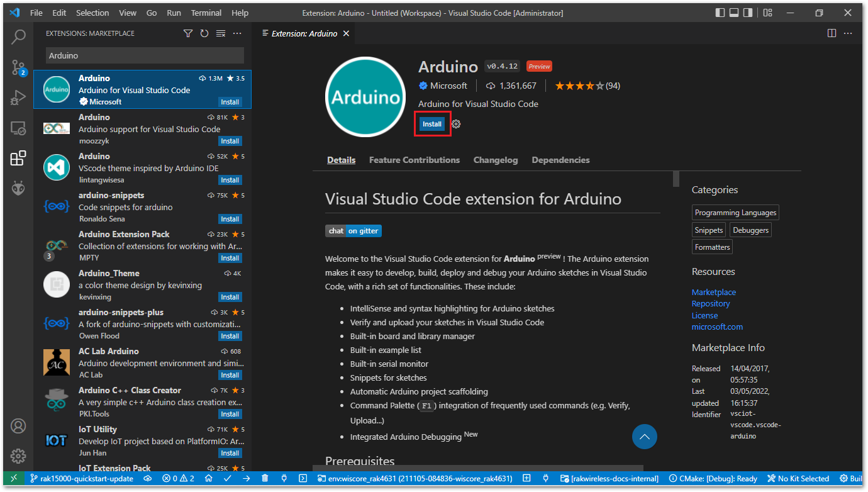The image size is (868, 492).
Task: Open the Repository resource link
Action: pos(711,303)
